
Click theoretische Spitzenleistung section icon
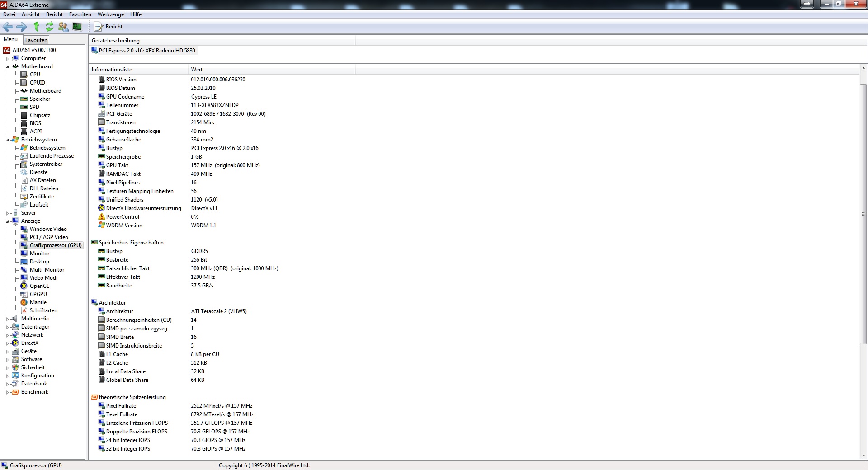(x=94, y=397)
